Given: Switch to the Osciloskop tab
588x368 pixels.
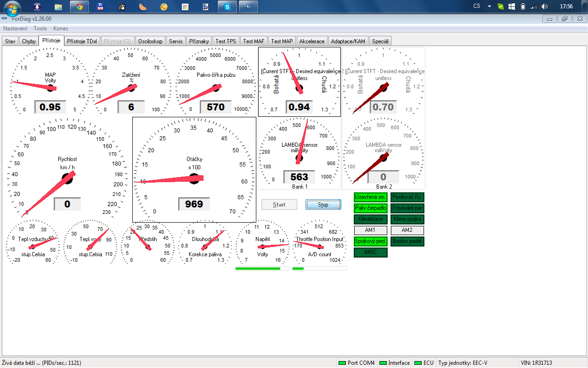Looking at the screenshot, I should pyautogui.click(x=150, y=41).
